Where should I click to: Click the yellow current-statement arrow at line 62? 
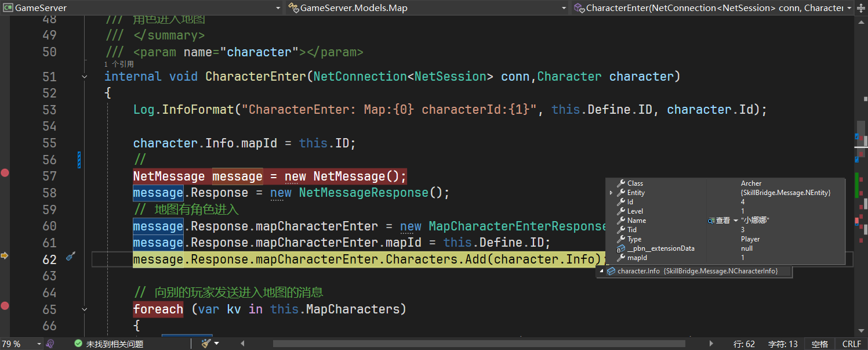click(5, 255)
